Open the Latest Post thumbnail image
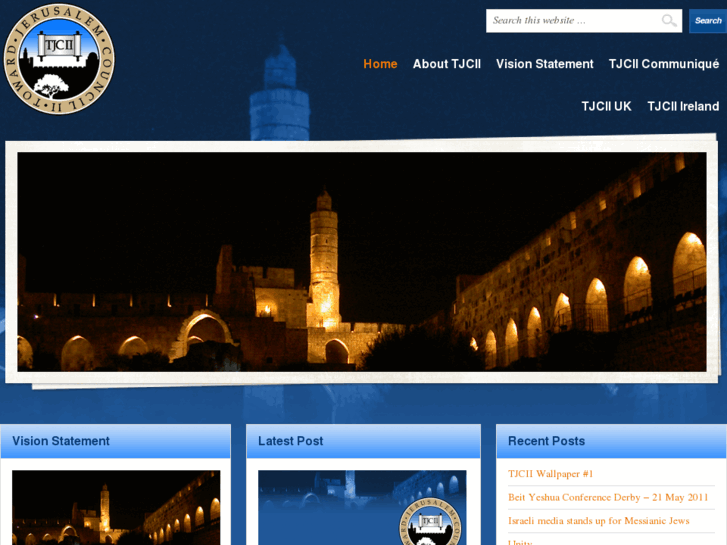The width and height of the screenshot is (727, 545). tap(362, 507)
